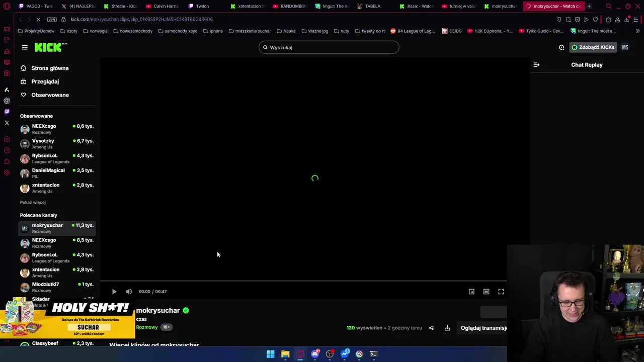Click the icon left of Zdobądź KICKs
This screenshot has height=362, width=644.
(561, 47)
